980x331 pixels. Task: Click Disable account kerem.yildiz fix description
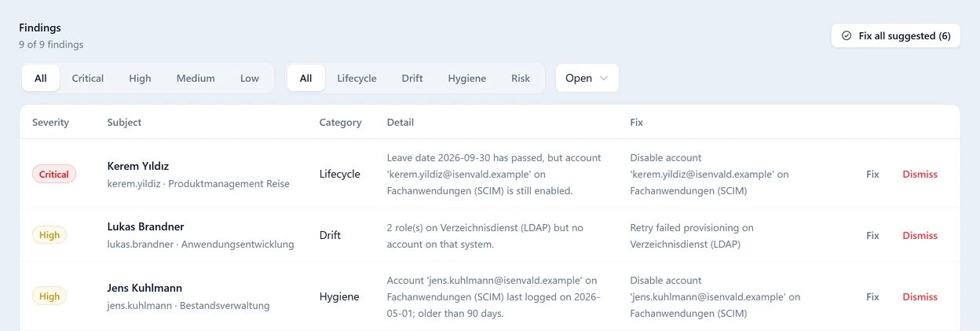point(710,175)
